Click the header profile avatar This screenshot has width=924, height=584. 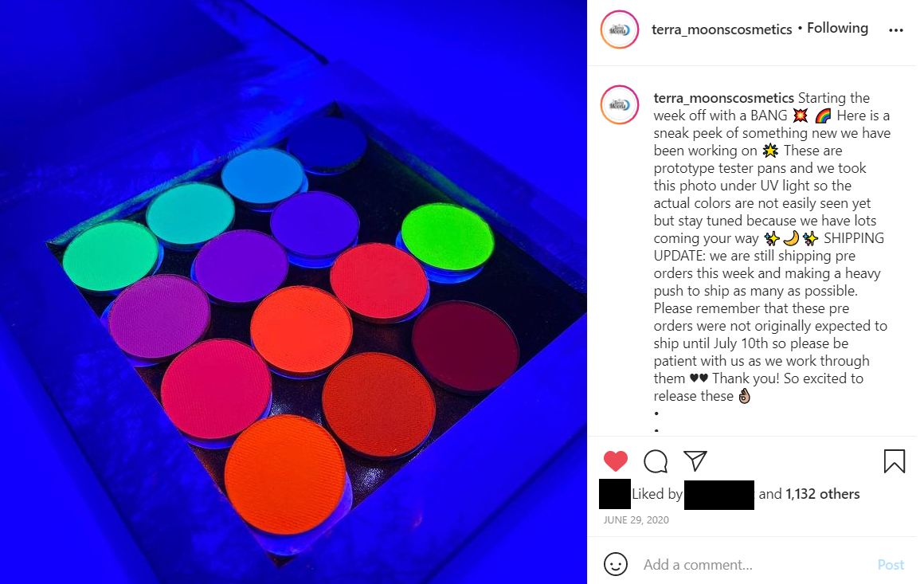(620, 29)
